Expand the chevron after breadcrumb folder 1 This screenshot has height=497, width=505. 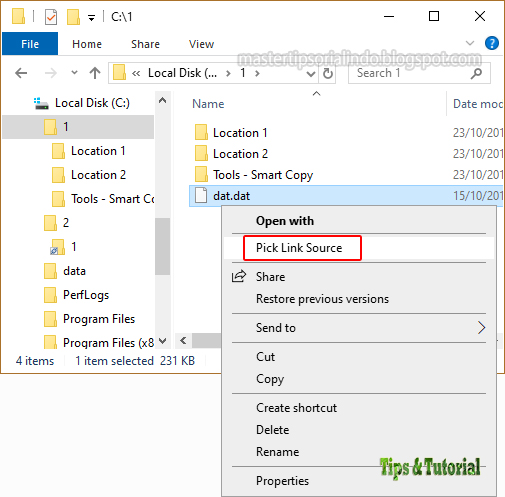[x=257, y=73]
